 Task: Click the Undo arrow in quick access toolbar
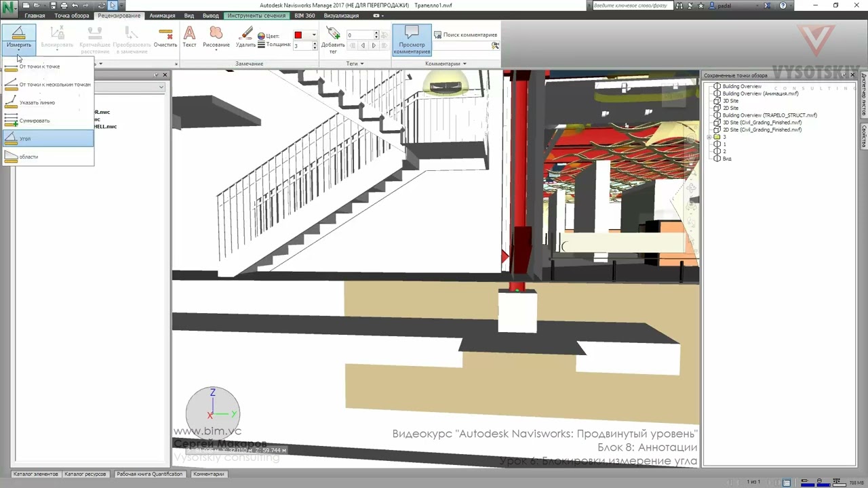point(75,5)
